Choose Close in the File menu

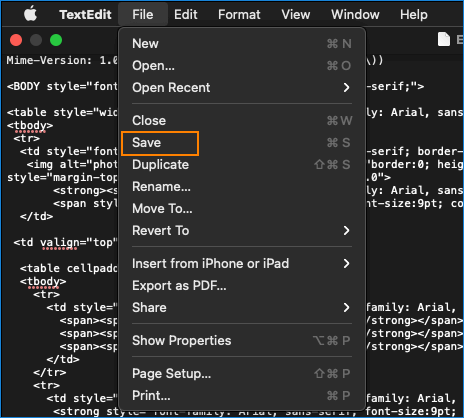tap(242, 121)
